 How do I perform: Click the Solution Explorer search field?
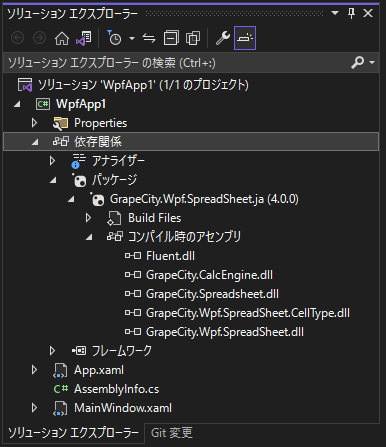tap(177, 63)
